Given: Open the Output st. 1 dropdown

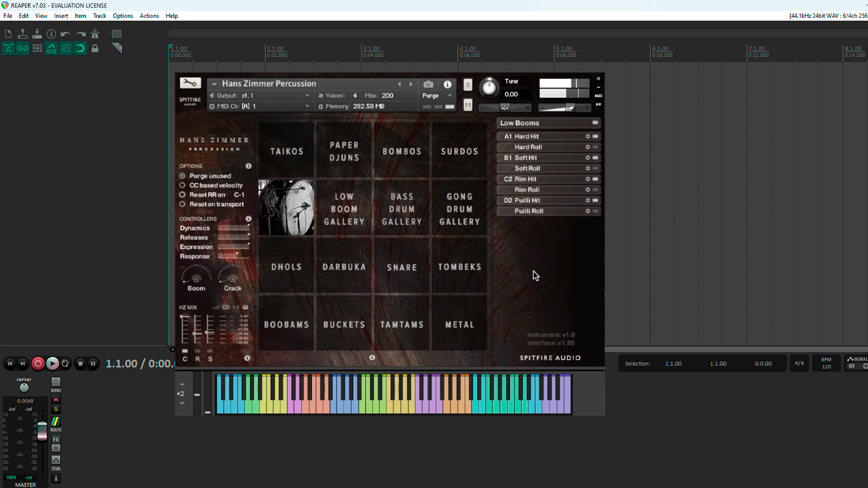Looking at the screenshot, I should pyautogui.click(x=260, y=95).
